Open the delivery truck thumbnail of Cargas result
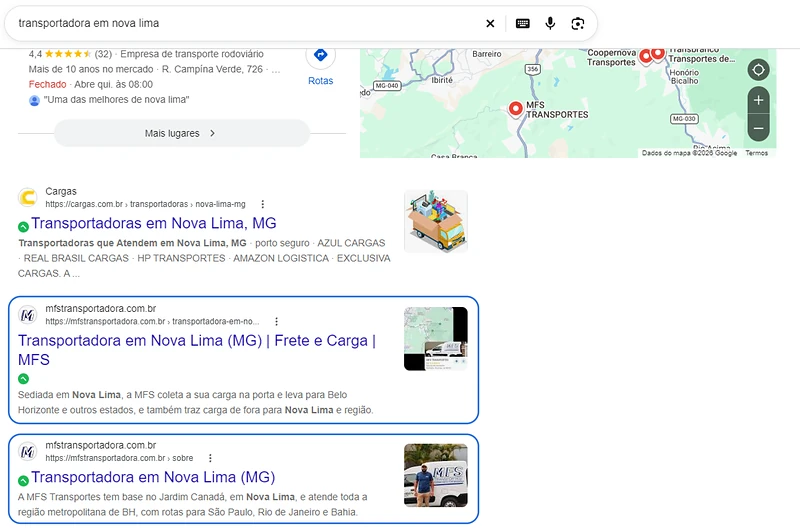800x532 pixels. coord(436,221)
